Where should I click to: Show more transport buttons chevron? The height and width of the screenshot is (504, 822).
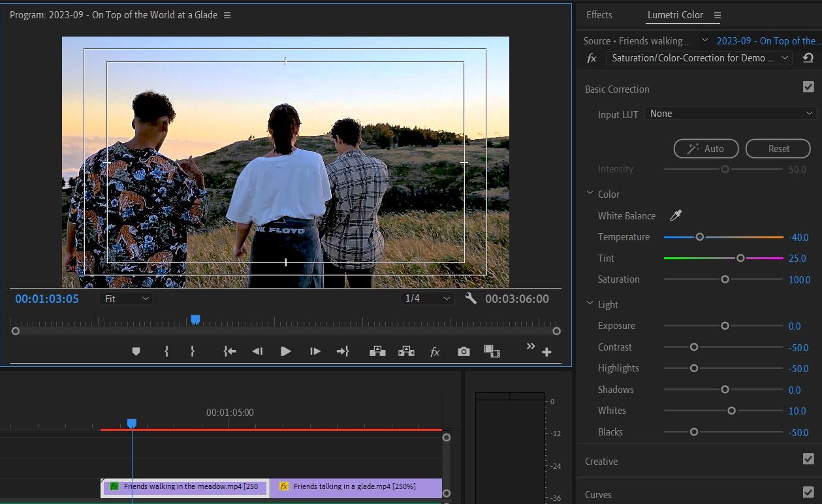pyautogui.click(x=531, y=346)
